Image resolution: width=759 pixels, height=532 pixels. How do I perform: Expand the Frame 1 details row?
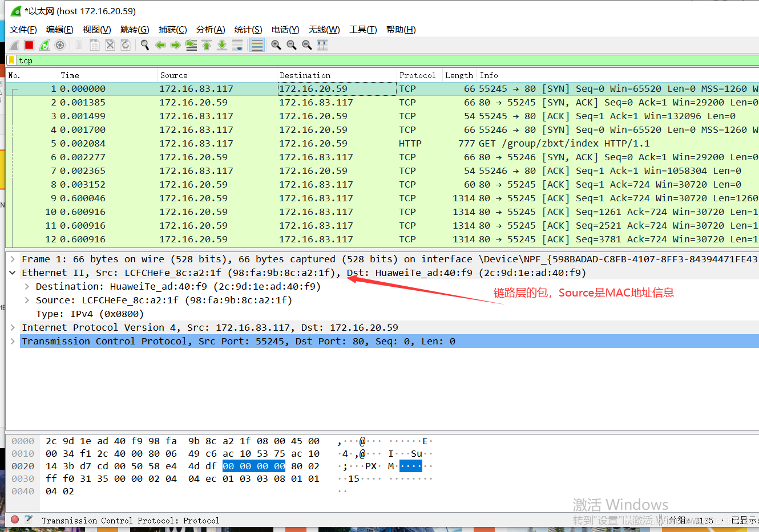[13, 259]
